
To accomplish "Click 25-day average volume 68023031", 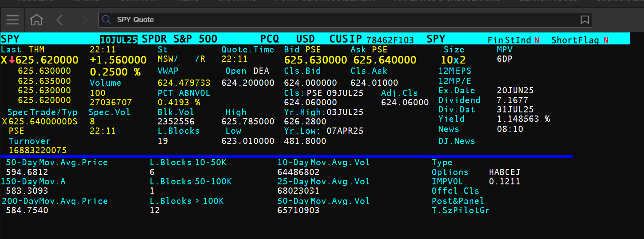I will 298,191.
